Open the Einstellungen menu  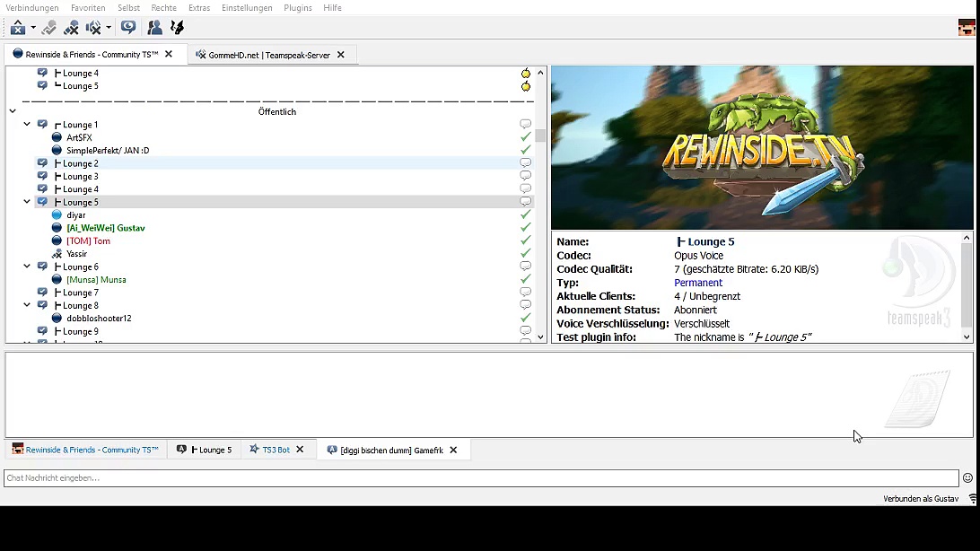tap(247, 8)
